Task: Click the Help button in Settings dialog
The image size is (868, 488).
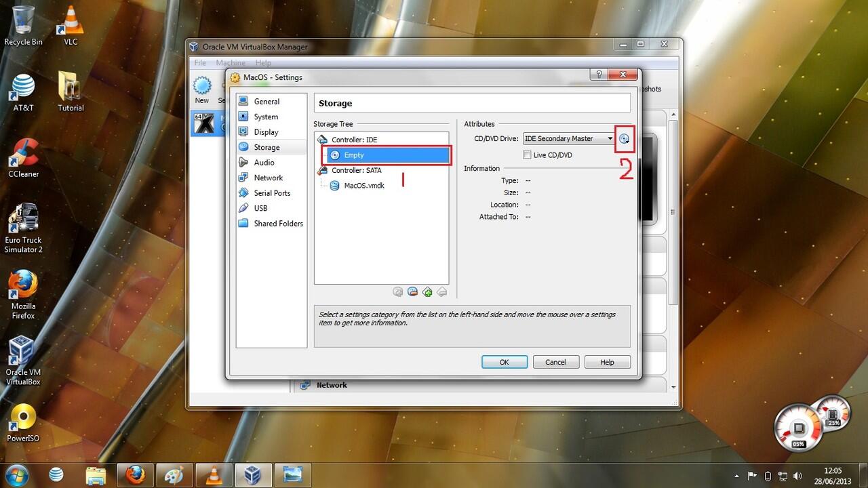Action: point(608,362)
